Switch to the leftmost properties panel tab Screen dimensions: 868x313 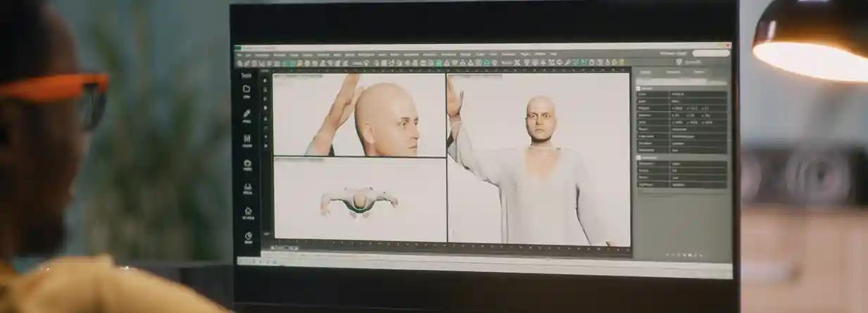pyautogui.click(x=647, y=72)
